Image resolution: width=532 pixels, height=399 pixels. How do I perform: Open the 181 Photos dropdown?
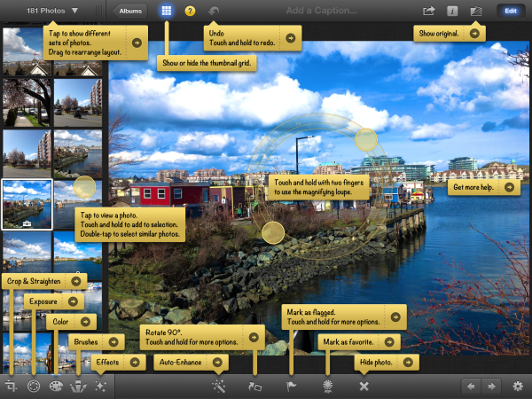(52, 11)
